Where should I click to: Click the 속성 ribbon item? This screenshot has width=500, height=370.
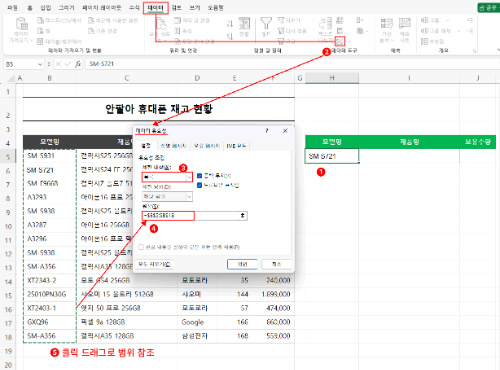pyautogui.click(x=183, y=31)
